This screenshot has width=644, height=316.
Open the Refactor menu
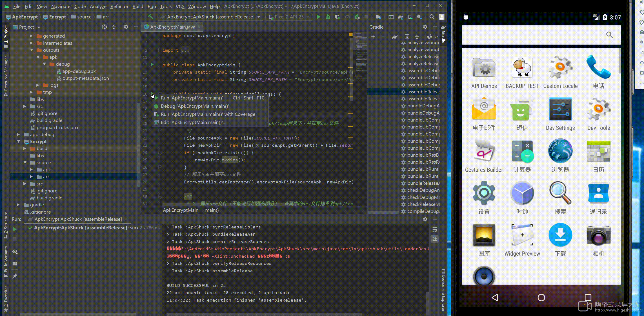(x=119, y=6)
